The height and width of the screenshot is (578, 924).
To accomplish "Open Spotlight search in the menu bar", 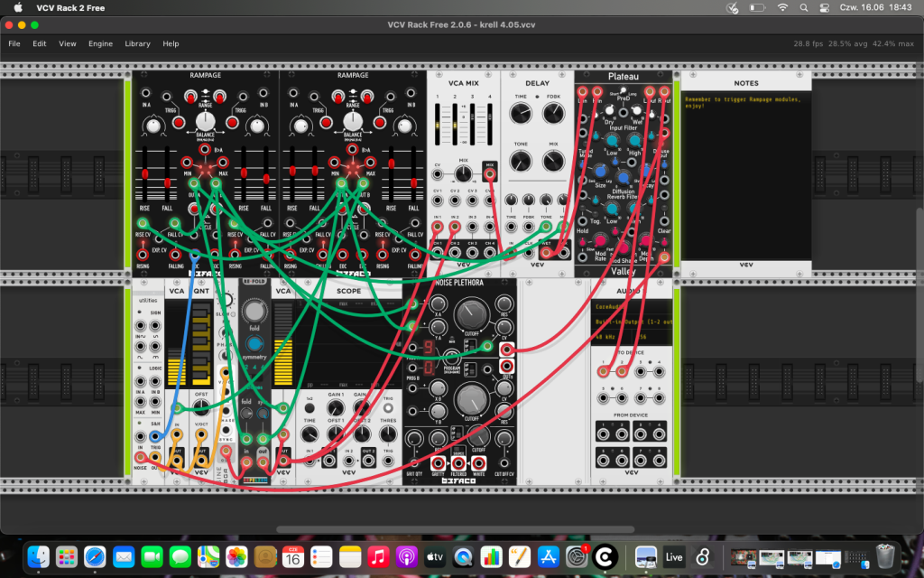I will pyautogui.click(x=804, y=7).
